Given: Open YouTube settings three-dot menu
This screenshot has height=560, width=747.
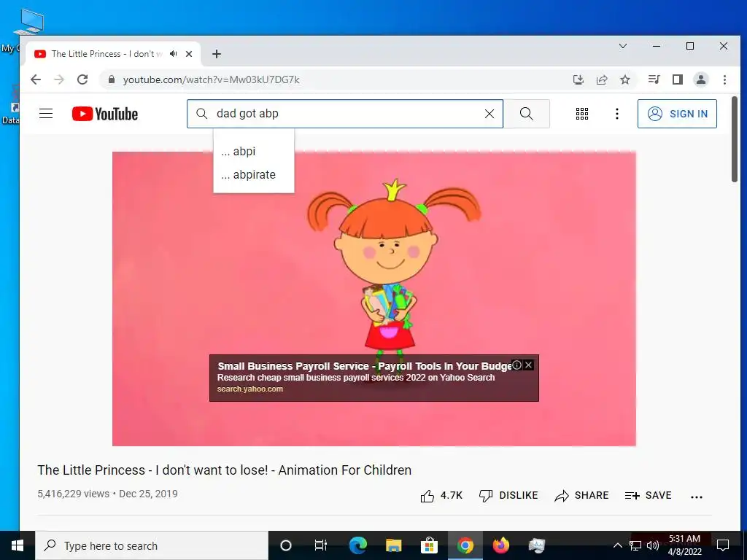Looking at the screenshot, I should pyautogui.click(x=617, y=114).
